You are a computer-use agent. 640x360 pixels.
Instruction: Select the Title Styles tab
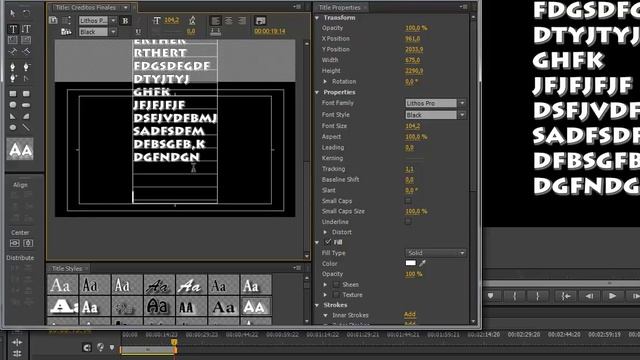(67, 268)
